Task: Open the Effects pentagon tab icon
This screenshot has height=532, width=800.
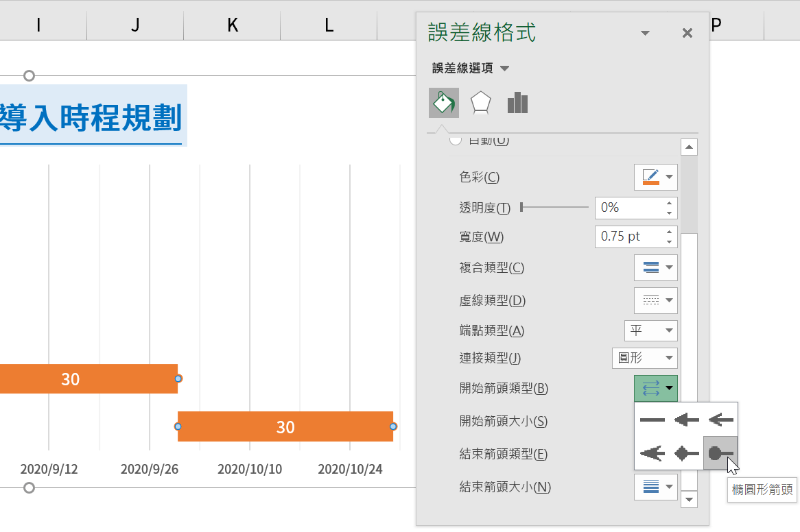Action: (x=480, y=103)
